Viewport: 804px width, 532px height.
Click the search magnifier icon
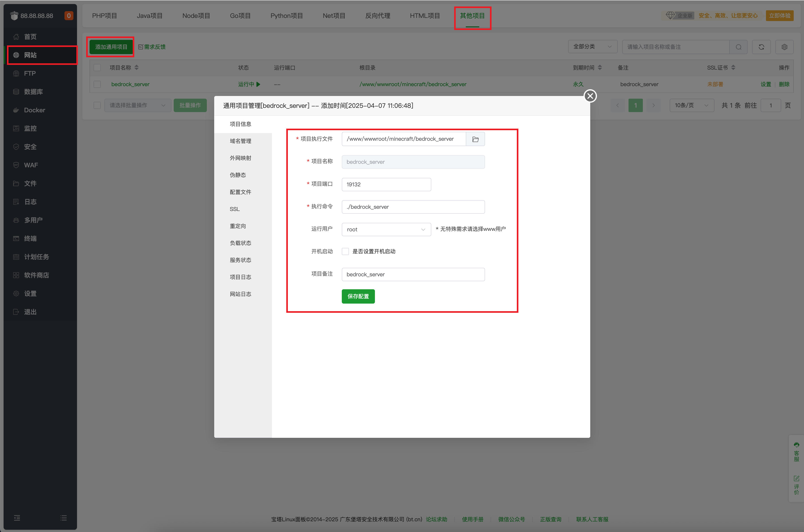pos(738,47)
